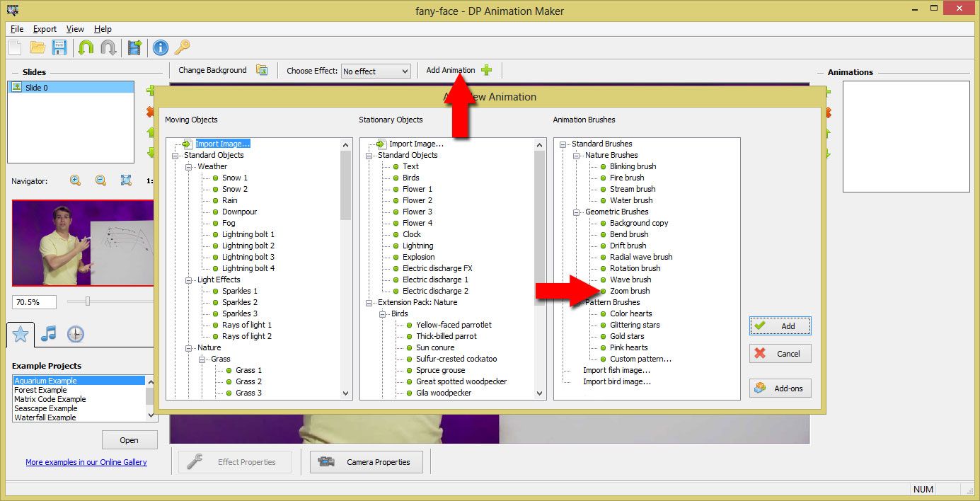
Task: Open the View menu
Action: point(75,29)
